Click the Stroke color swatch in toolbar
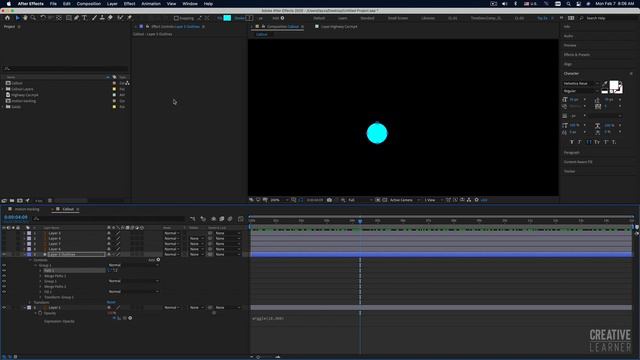The image size is (640, 360). point(249,18)
